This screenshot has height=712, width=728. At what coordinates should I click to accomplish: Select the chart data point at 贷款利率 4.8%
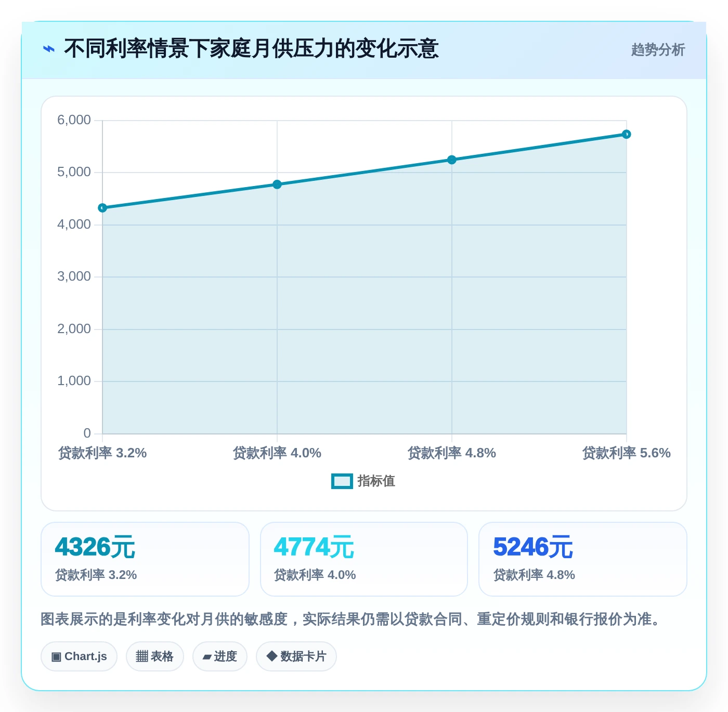coord(452,160)
